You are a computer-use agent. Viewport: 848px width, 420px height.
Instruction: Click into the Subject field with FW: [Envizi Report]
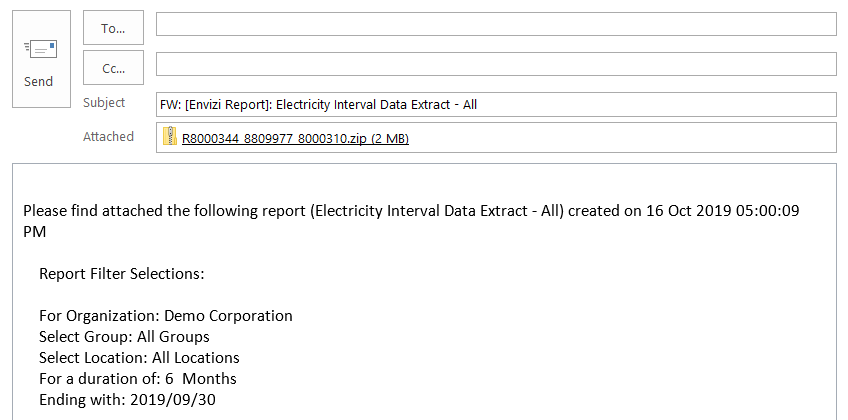(496, 104)
